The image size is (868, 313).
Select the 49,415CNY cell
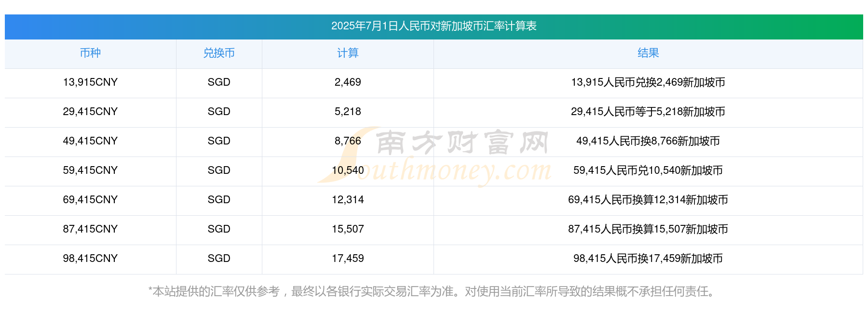tap(90, 141)
